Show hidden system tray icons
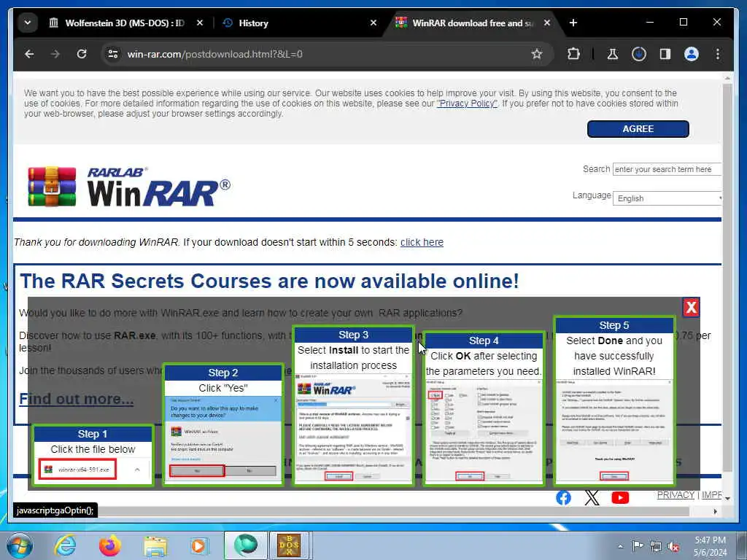The image size is (747, 560). click(620, 546)
